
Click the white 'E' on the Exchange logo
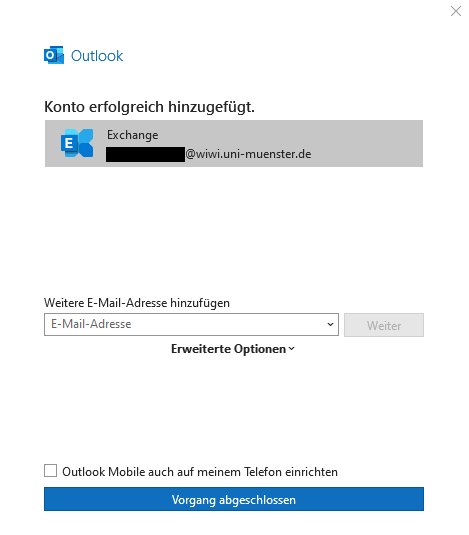tap(69, 143)
